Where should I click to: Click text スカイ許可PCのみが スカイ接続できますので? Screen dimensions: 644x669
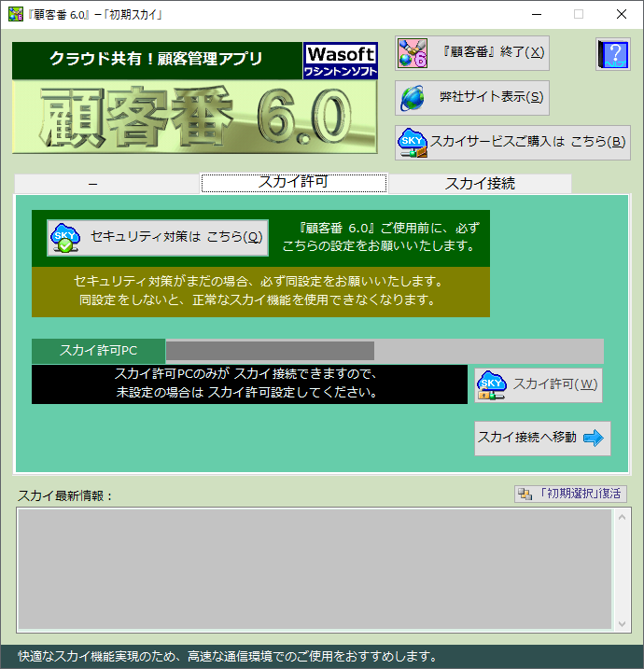[246, 374]
